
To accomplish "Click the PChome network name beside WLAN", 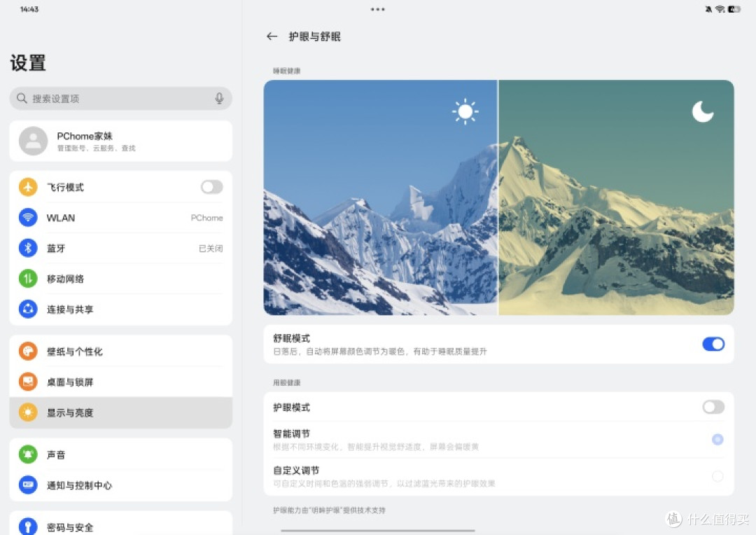I will (206, 218).
